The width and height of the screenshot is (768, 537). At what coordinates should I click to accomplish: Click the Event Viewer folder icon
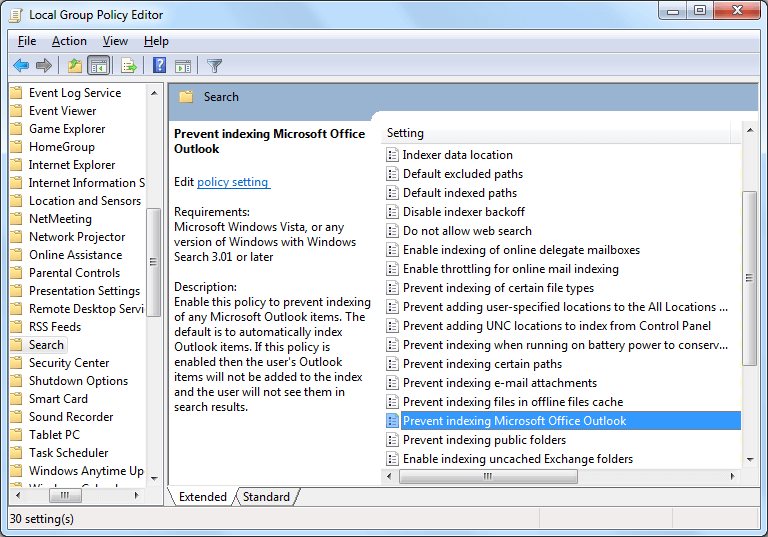(17, 111)
